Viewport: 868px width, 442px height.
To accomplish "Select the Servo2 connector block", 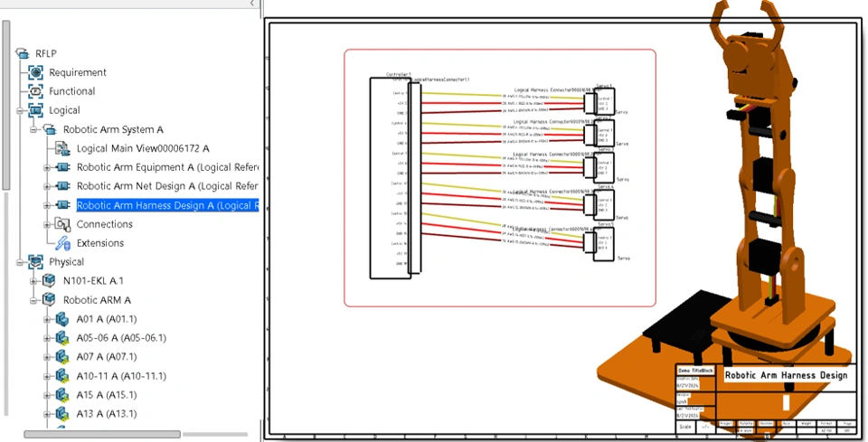I will pos(603,134).
